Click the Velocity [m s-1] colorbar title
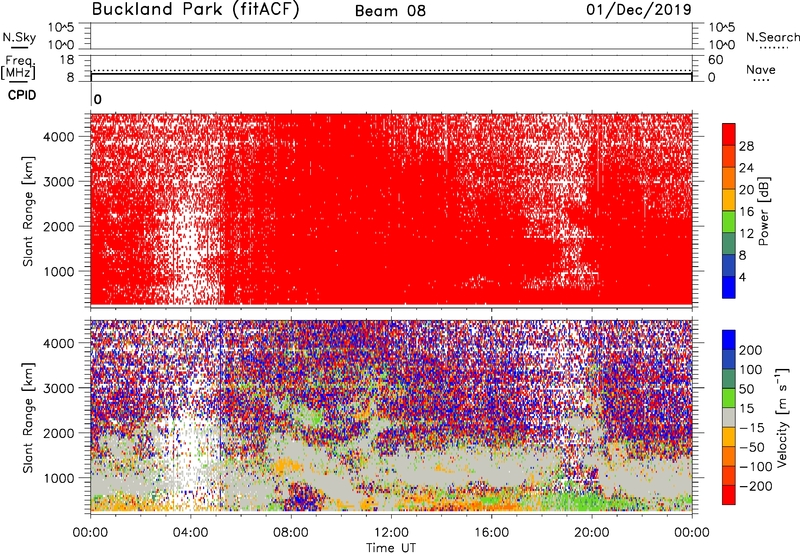800x554 pixels. pos(783,417)
